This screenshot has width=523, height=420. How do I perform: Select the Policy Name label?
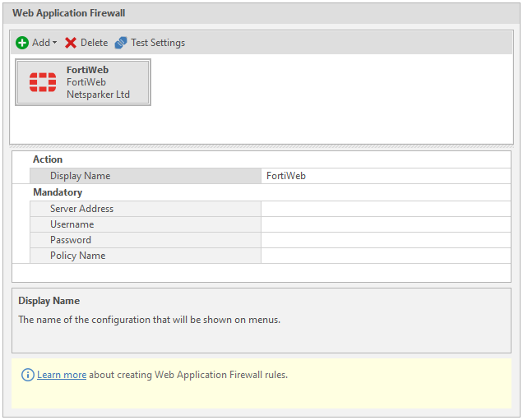[78, 256]
